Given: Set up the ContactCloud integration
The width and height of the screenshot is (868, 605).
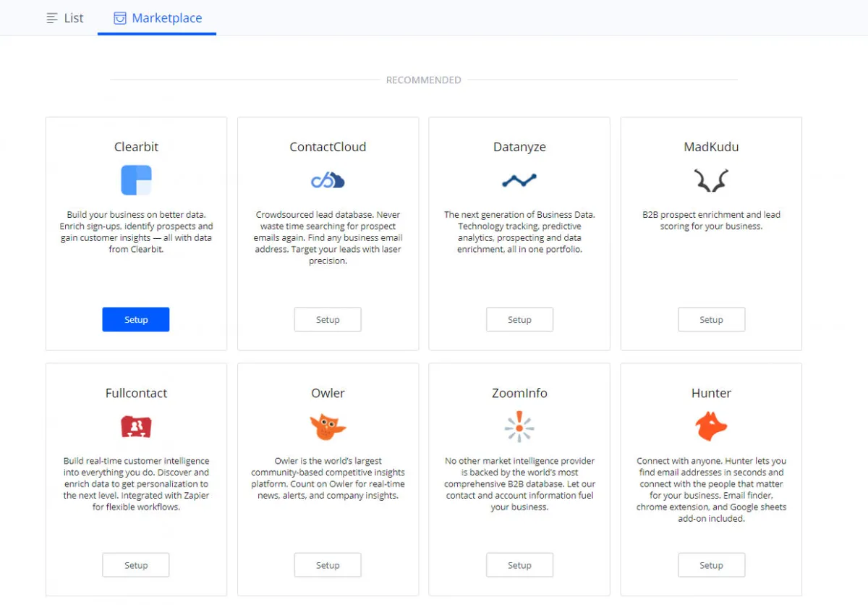Looking at the screenshot, I should coord(328,320).
